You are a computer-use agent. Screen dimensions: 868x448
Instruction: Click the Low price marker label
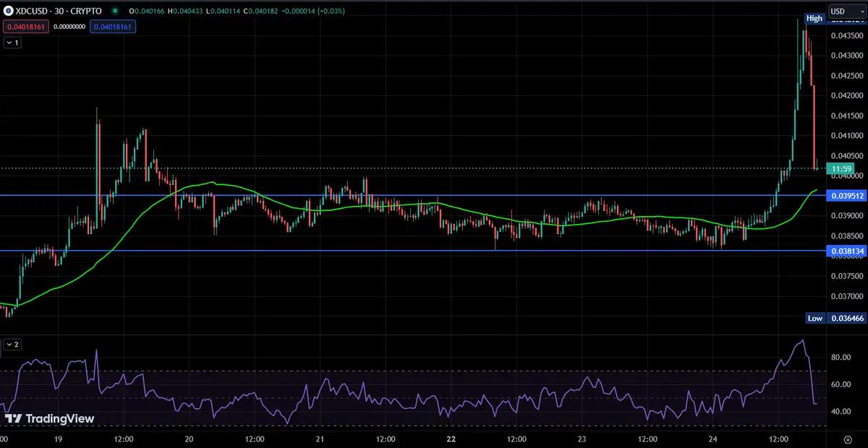coord(815,318)
